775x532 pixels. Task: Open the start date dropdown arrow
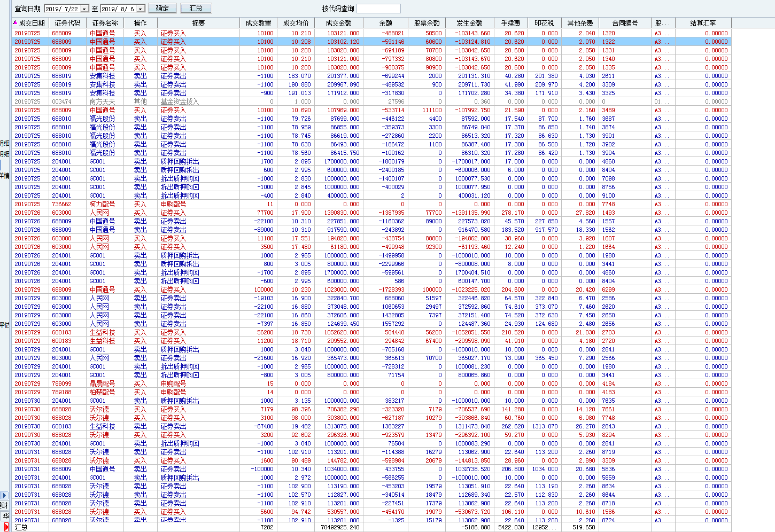(84, 9)
